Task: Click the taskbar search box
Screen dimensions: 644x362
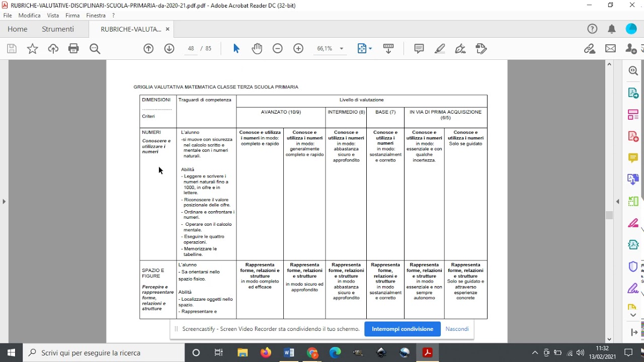Action: (104, 352)
